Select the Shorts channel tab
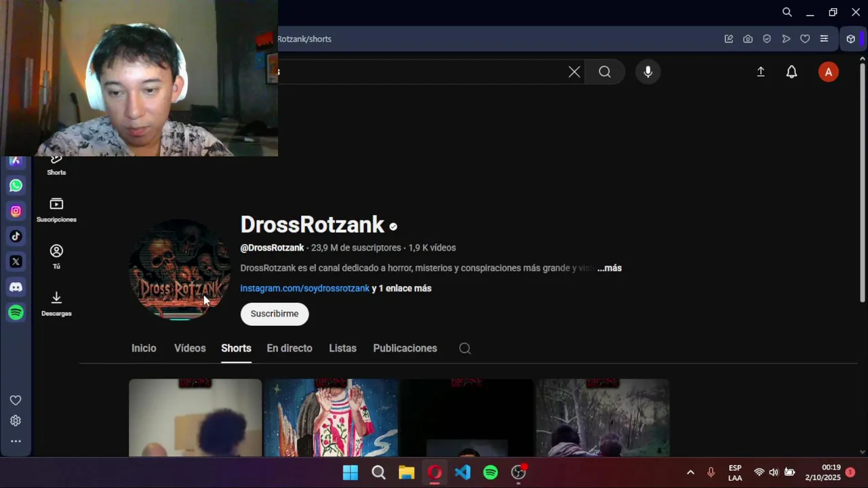 (236, 348)
